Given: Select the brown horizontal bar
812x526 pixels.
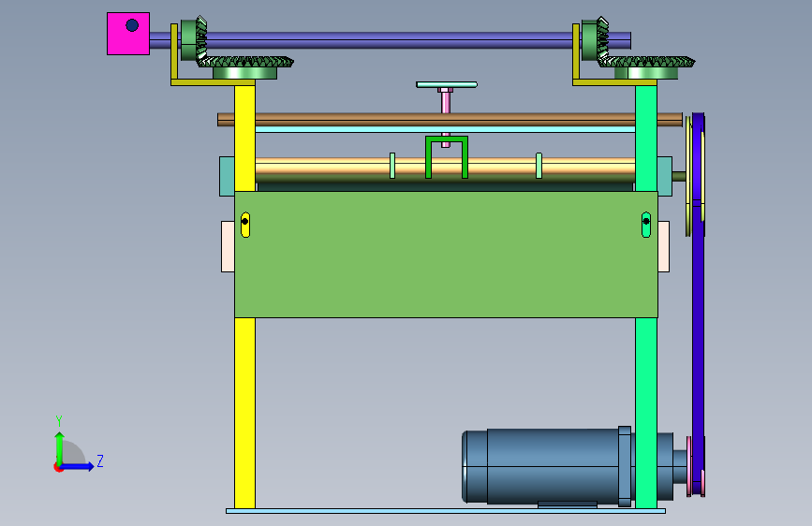Looking at the screenshot, I should tap(450, 120).
